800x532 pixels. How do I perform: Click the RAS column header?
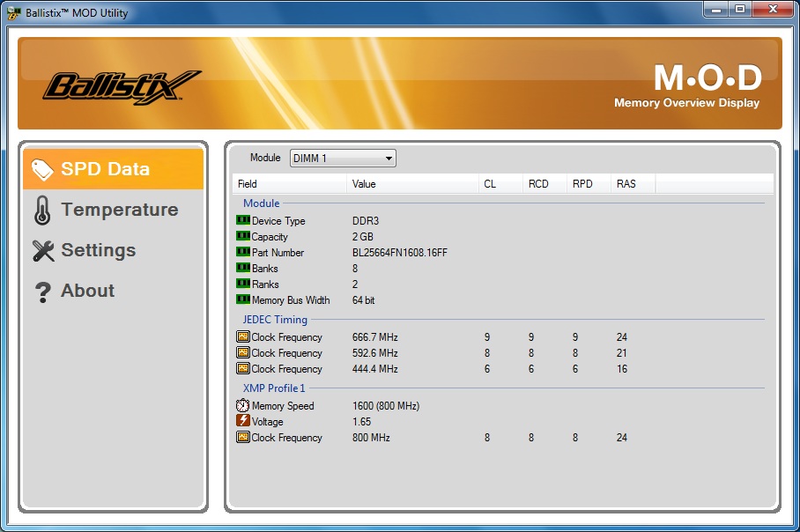633,184
